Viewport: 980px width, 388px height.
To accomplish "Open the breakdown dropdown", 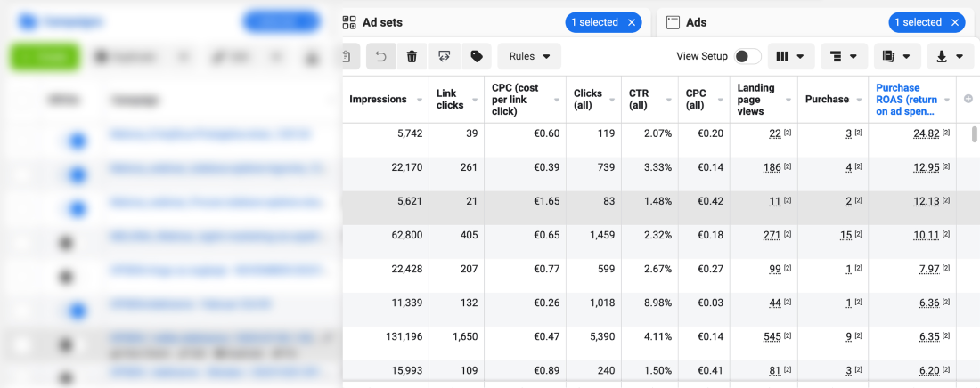I will 842,56.
